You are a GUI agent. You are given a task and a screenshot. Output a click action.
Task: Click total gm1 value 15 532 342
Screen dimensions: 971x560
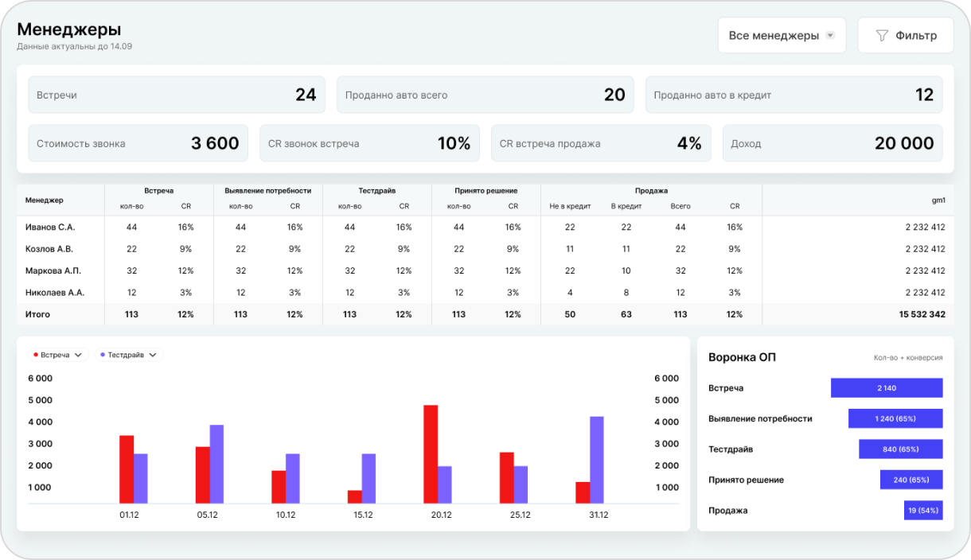coord(922,314)
